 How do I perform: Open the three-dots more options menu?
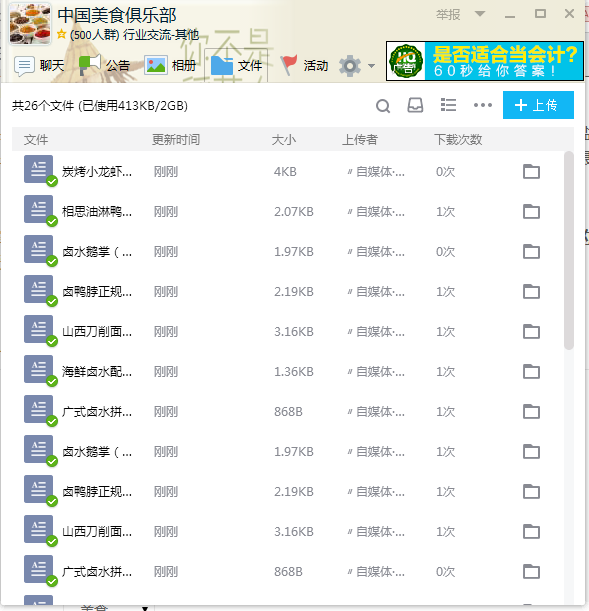click(483, 105)
